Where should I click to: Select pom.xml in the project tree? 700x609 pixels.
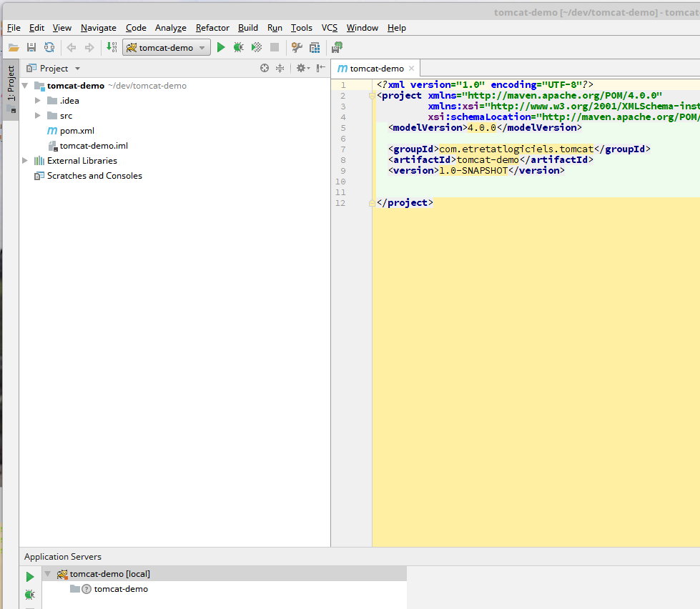pyautogui.click(x=77, y=131)
